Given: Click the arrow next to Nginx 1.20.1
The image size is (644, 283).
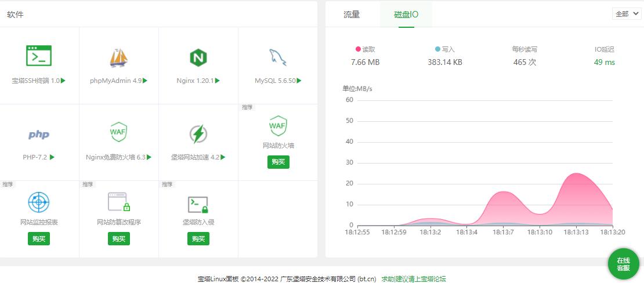Looking at the screenshot, I should coord(217,81).
